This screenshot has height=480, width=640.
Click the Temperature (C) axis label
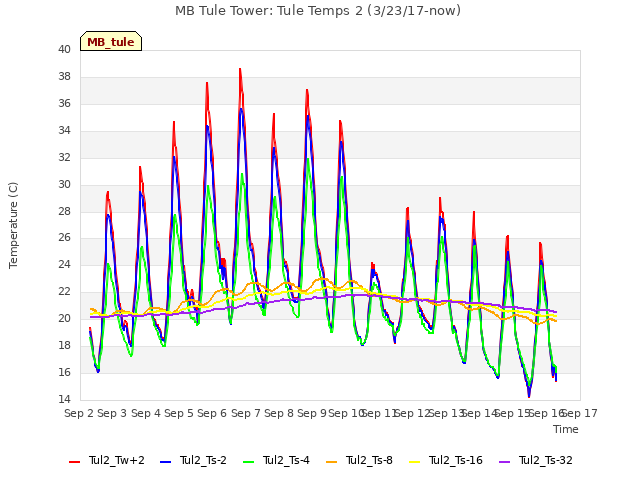click(x=13, y=225)
